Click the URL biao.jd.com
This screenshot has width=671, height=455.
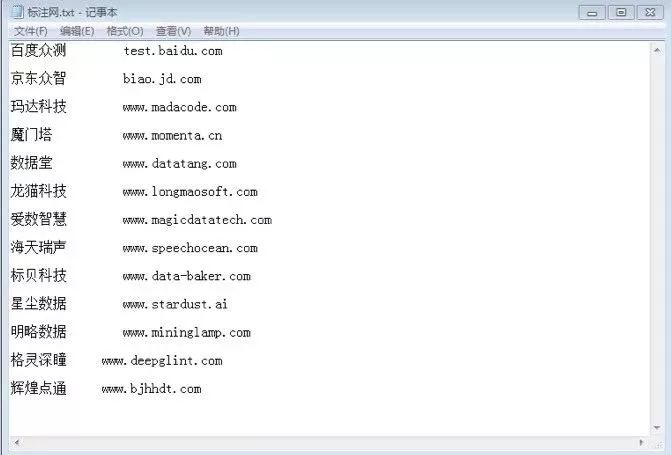point(162,79)
